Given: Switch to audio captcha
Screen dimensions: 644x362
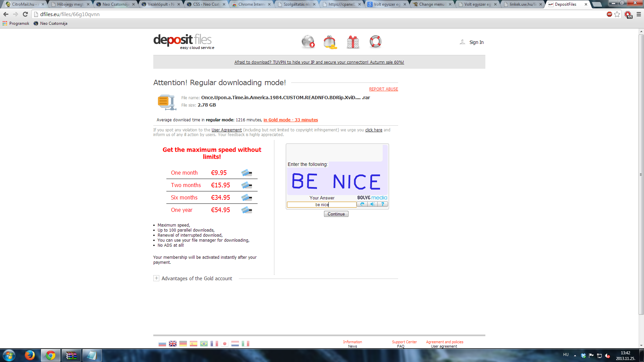Looking at the screenshot, I should click(372, 204).
